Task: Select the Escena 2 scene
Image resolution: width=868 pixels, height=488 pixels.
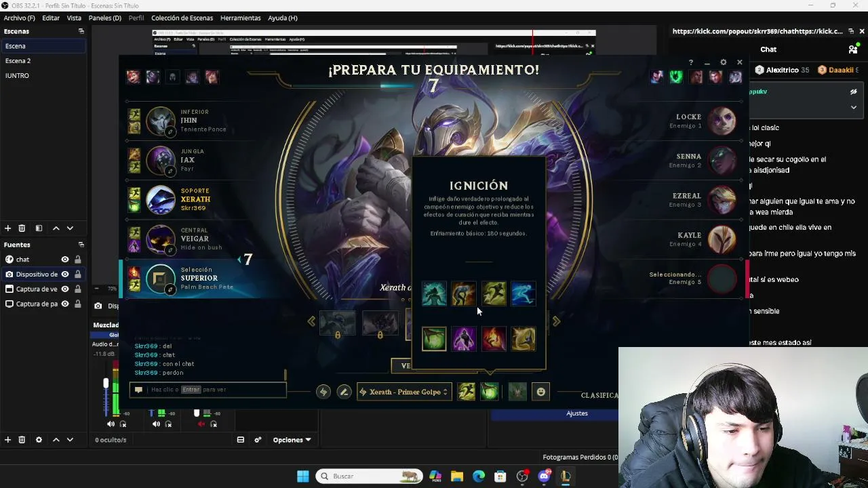Action: [43, 61]
